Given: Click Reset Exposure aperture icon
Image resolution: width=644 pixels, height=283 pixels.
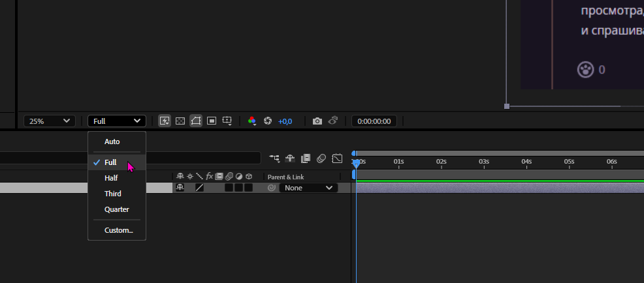Looking at the screenshot, I should coord(268,121).
